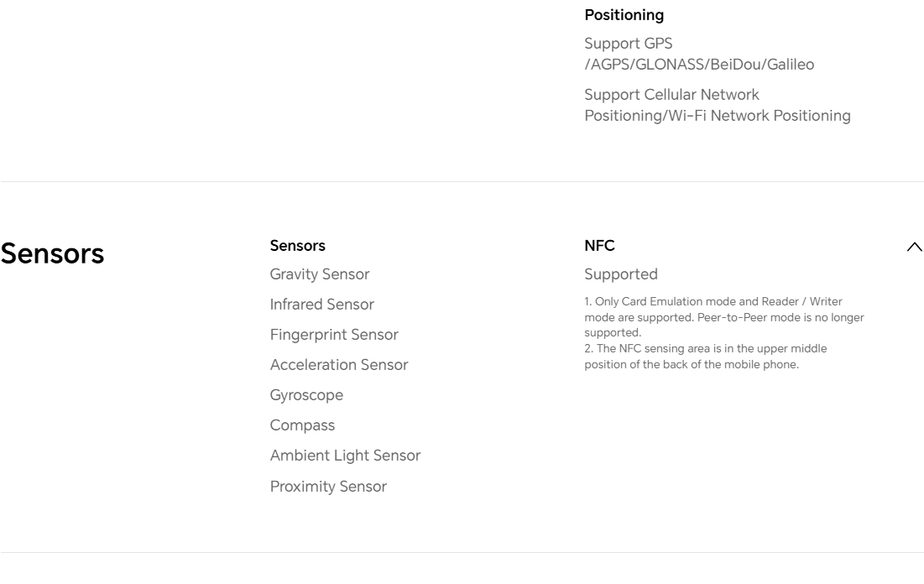
Task: Click the Acceleration Sensor entry
Action: point(338,365)
